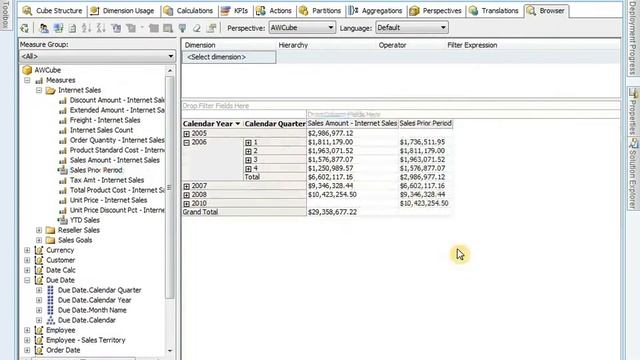Expand quarter 1 under 2006

[248, 143]
